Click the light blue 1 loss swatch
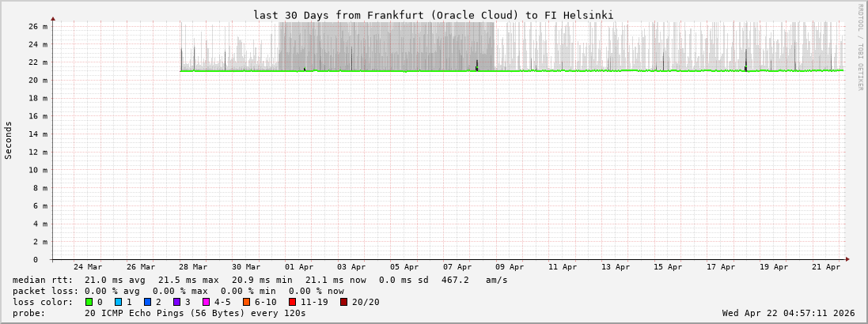This screenshot has height=324, width=868. coord(119,302)
